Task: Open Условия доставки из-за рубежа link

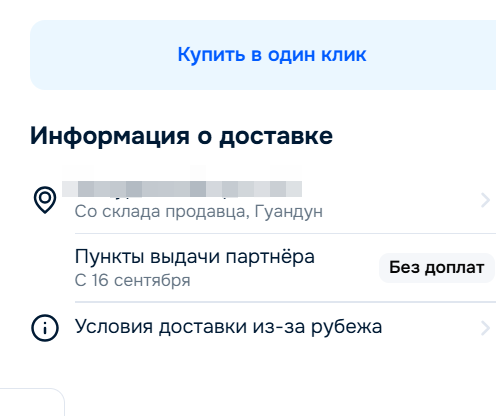Action: click(228, 326)
